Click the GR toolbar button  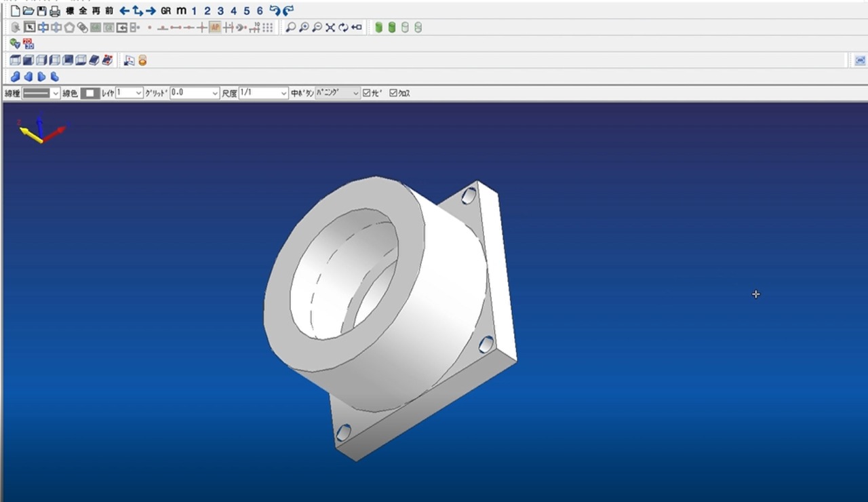pyautogui.click(x=165, y=11)
